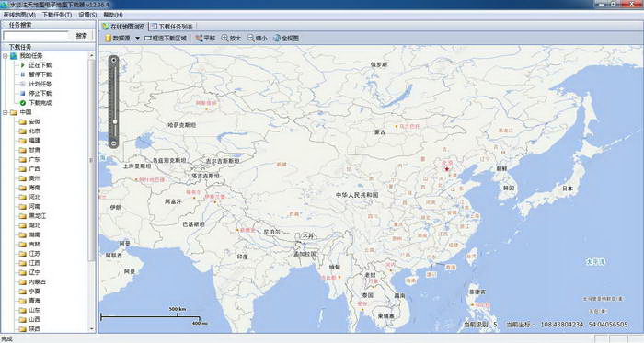Click the 放大 zoom-in tool
Image resolution: width=644 pixels, height=343 pixels.
(231, 38)
